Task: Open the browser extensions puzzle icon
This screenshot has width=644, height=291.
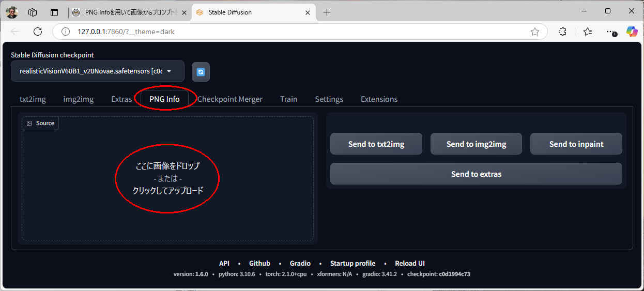Action: [x=563, y=32]
